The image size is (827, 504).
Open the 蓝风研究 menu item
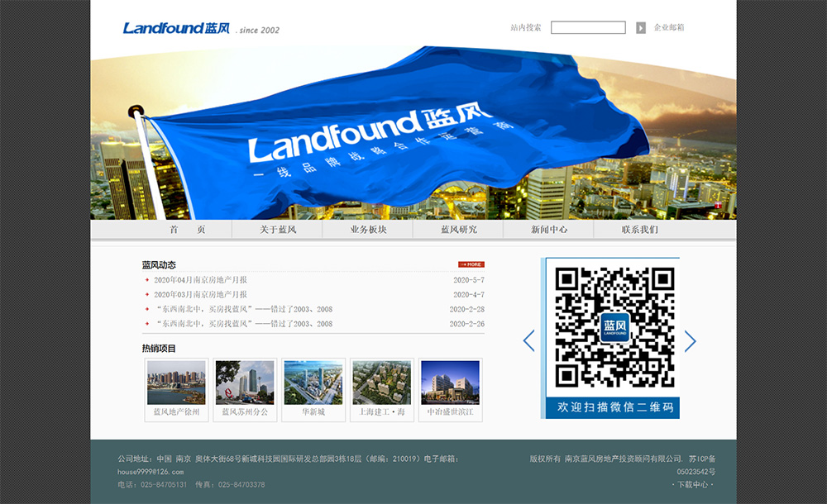coord(458,230)
